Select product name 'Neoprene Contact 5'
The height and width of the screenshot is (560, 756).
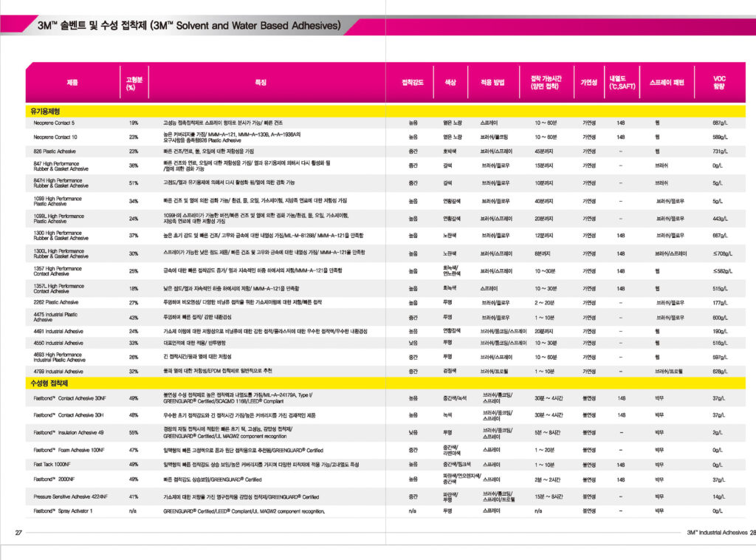click(54, 123)
